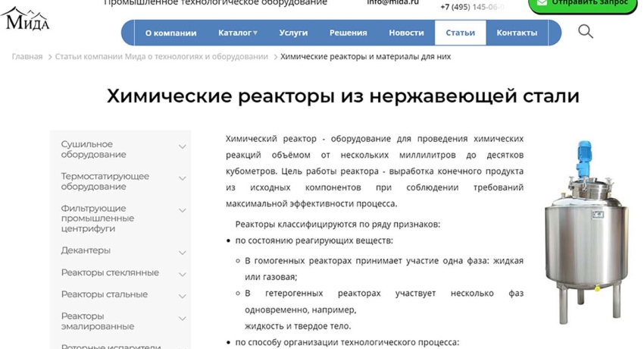The height and width of the screenshot is (349, 644).
Task: Click the reactor product image
Action: point(580,233)
